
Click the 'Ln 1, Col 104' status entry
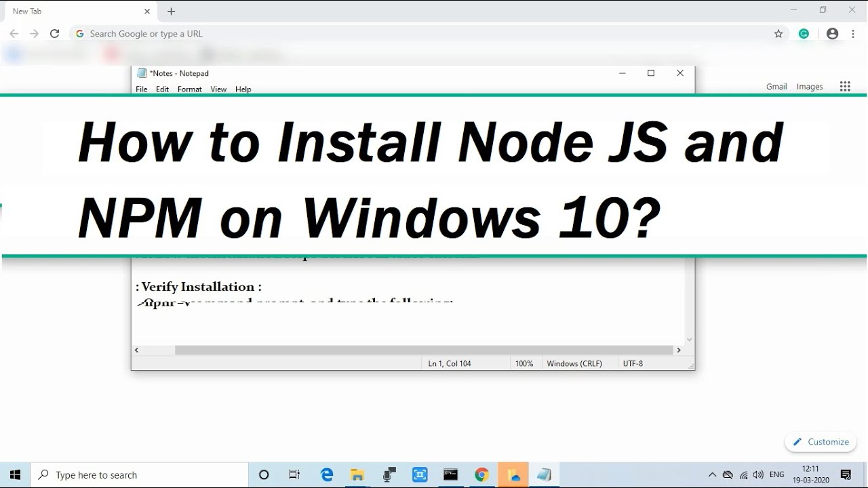450,364
